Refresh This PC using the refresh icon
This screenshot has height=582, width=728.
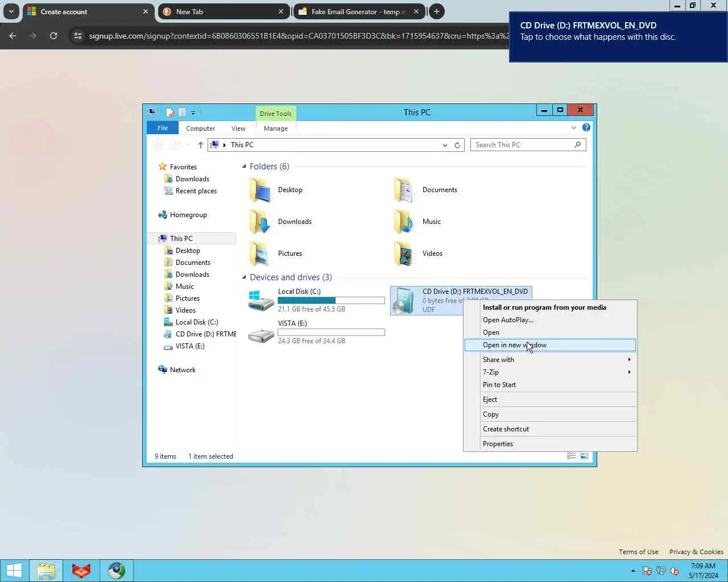[x=457, y=145]
